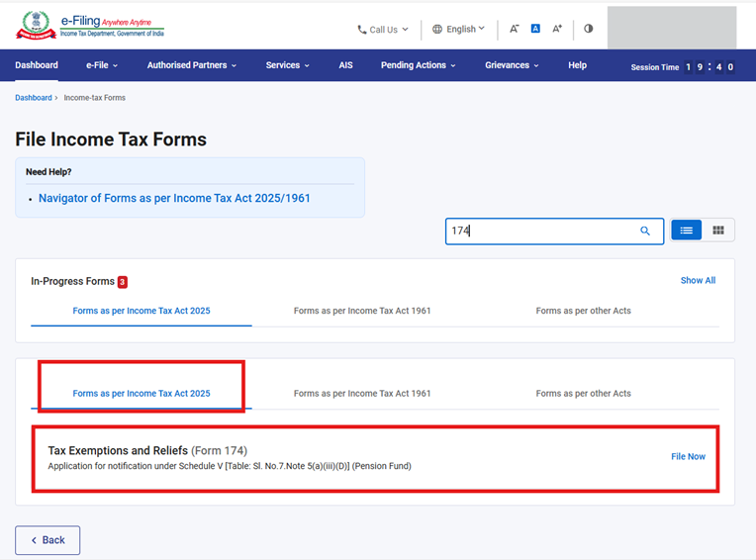Click the search magnifier icon
Screen dimensions: 756x560
point(645,231)
